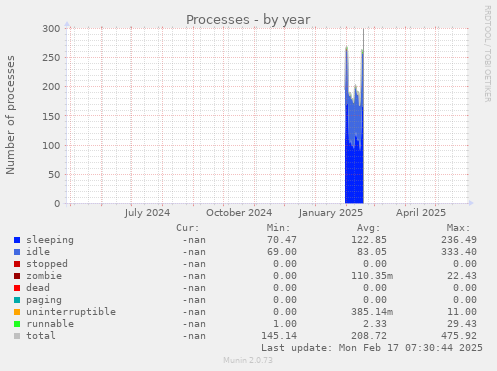Image resolution: width=497 pixels, height=371 pixels.
Task: Click the 'total' legend label
Action: coord(41,336)
